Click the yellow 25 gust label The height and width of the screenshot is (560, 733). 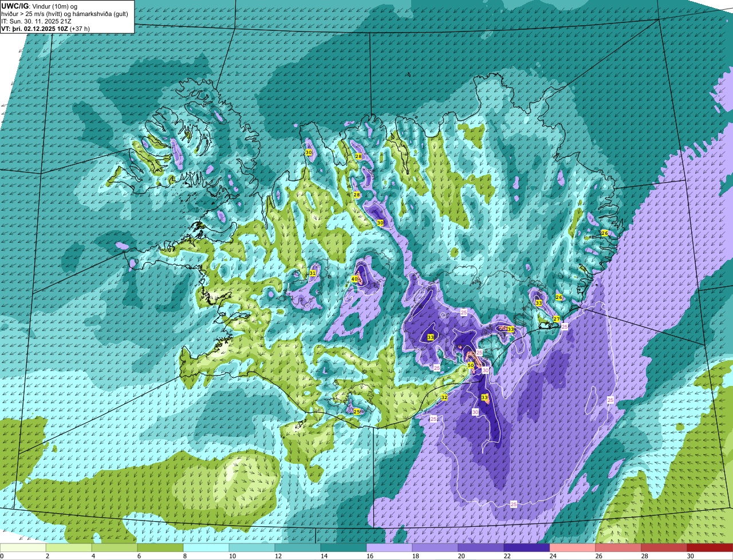click(x=357, y=412)
